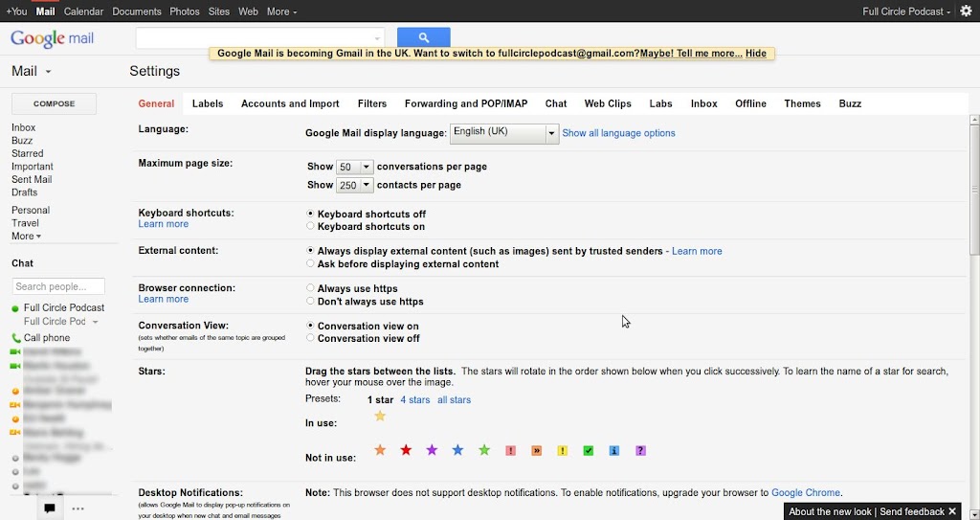
Task: Hide the Gmail switch notification
Action: pyautogui.click(x=756, y=54)
